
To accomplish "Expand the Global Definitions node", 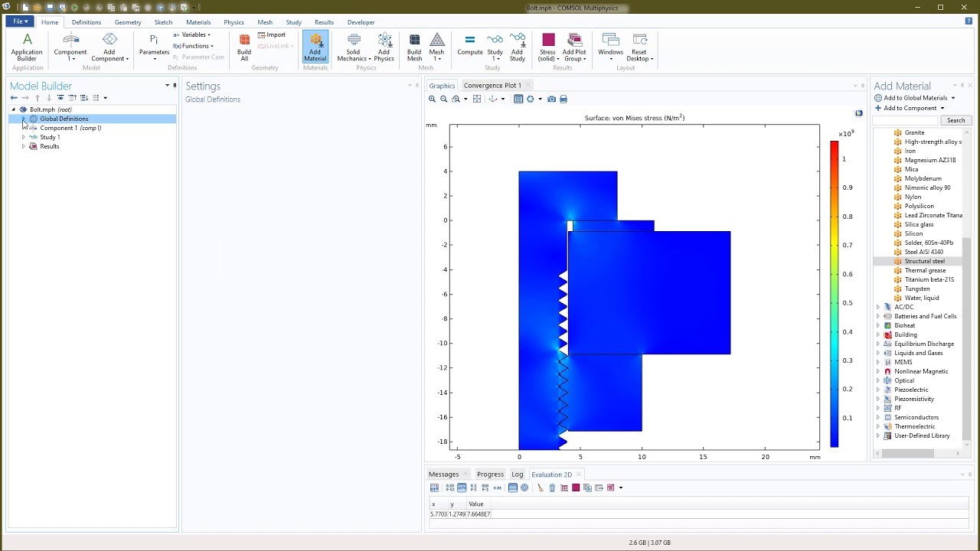I will tap(23, 119).
